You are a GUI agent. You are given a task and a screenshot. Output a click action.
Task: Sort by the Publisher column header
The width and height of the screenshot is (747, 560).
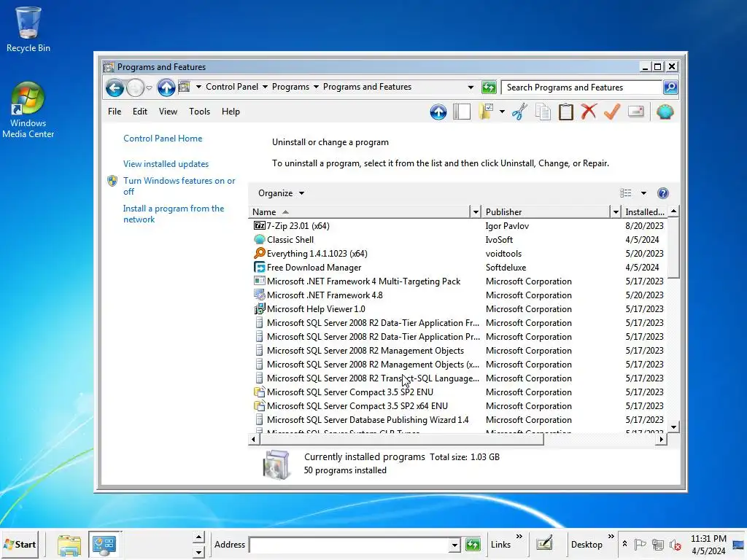pyautogui.click(x=546, y=212)
